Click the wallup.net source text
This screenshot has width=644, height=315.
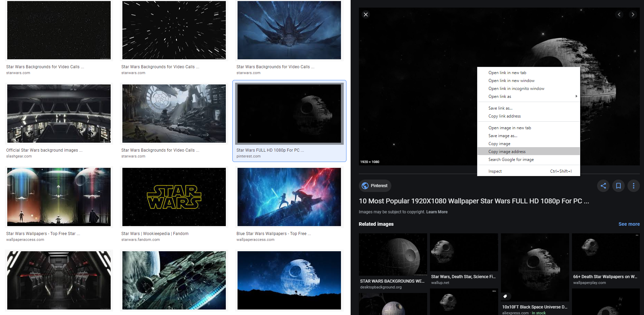[x=440, y=283]
